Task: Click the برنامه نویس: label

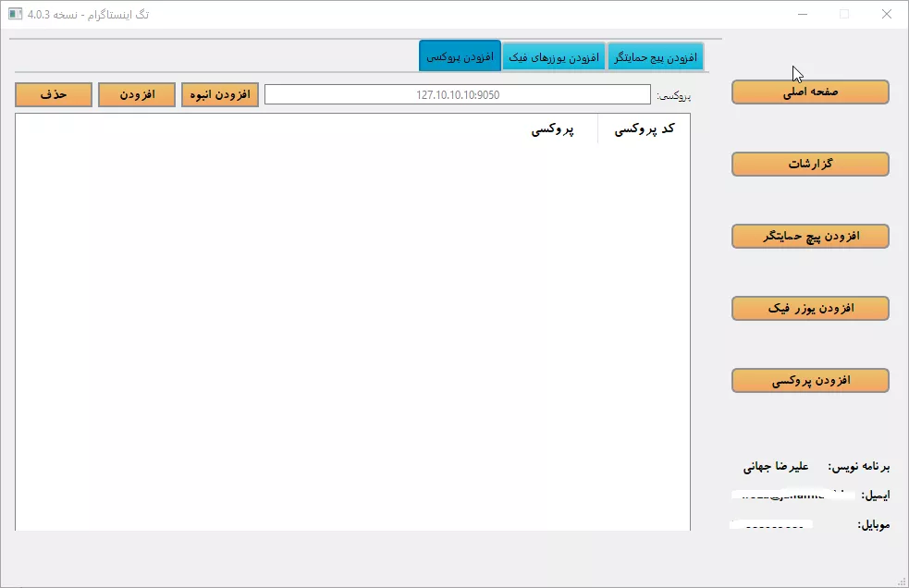Action: click(858, 467)
